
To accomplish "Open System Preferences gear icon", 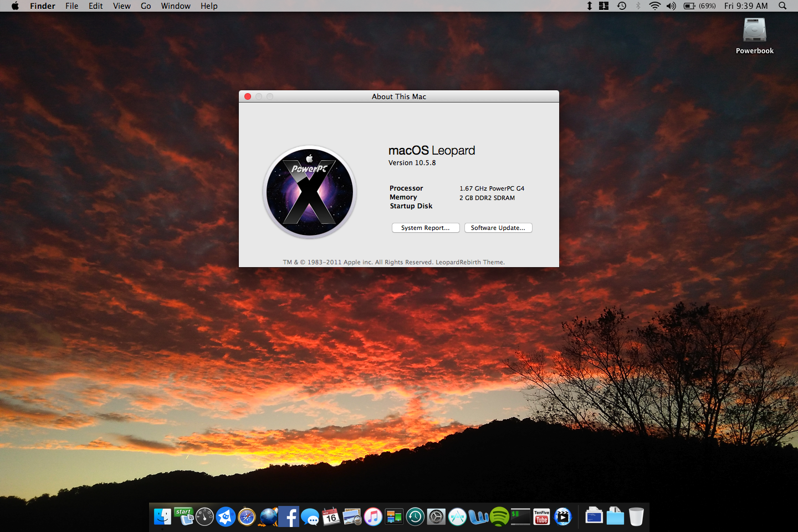I will pos(436,516).
